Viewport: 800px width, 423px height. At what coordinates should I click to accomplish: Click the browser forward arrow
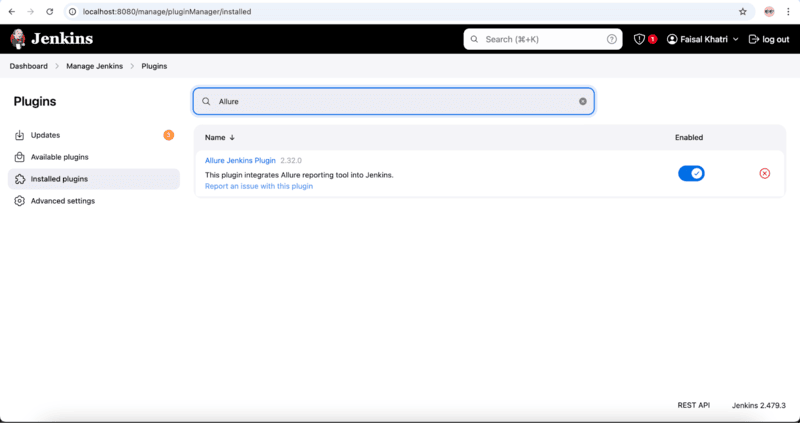coord(31,11)
